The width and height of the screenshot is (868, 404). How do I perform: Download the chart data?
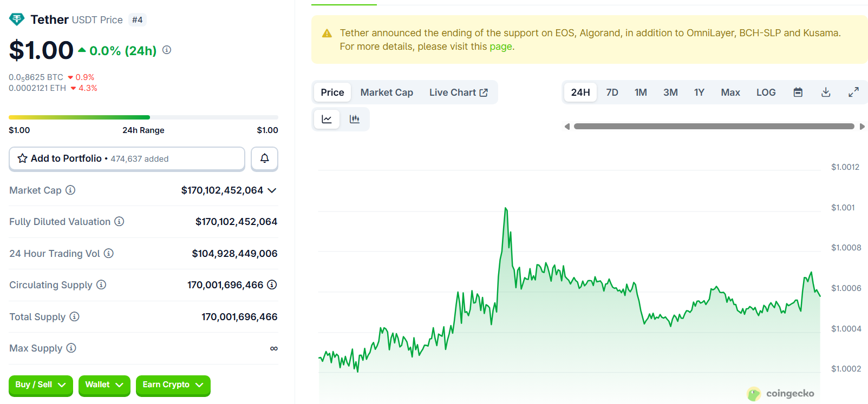coord(826,92)
